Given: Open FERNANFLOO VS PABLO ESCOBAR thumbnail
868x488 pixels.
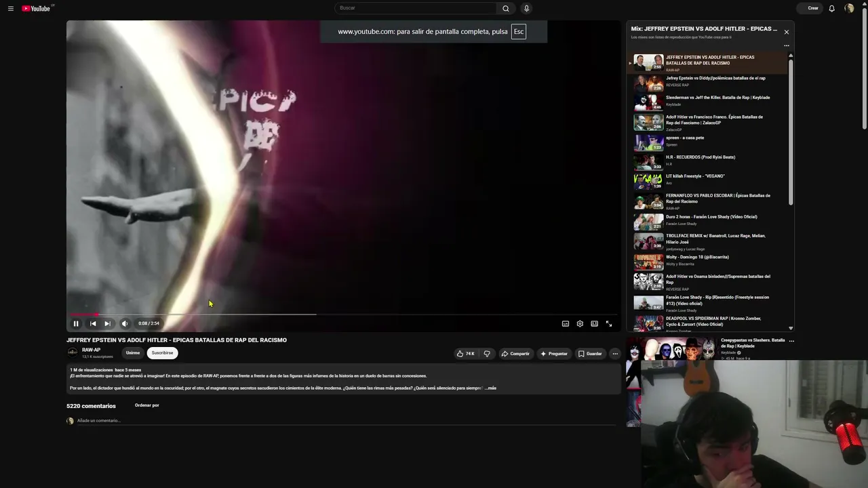Looking at the screenshot, I should [648, 201].
